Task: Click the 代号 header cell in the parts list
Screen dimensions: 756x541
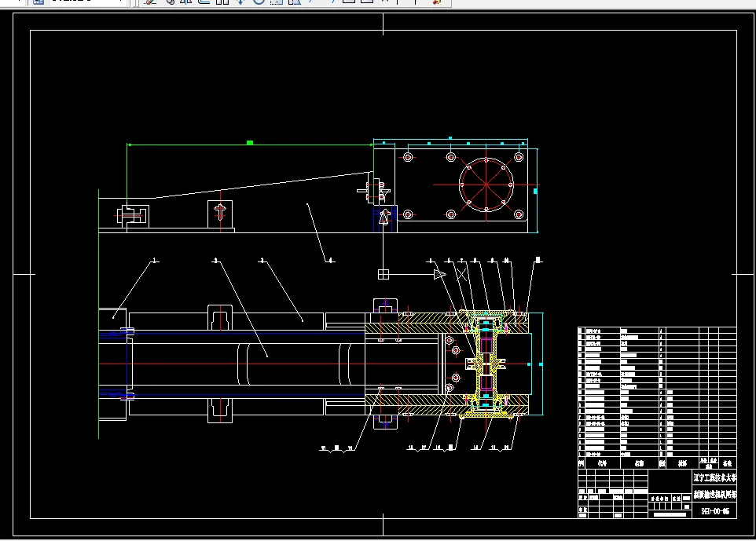Action: (602, 463)
